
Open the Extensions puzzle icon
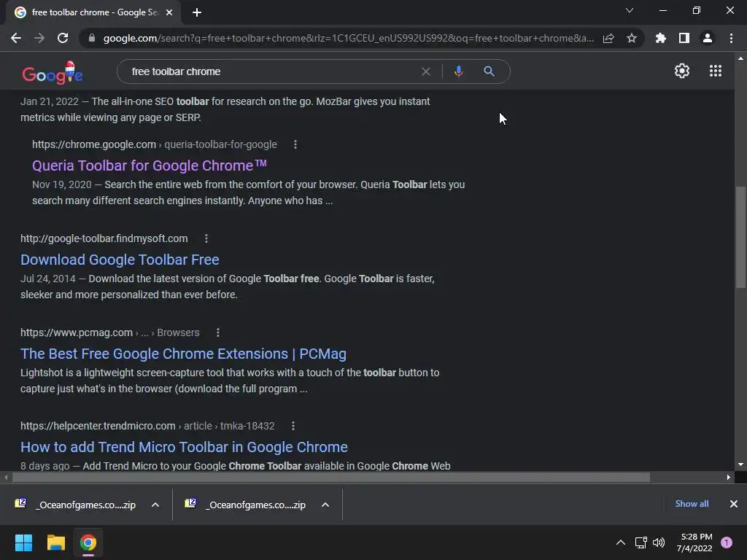(661, 38)
